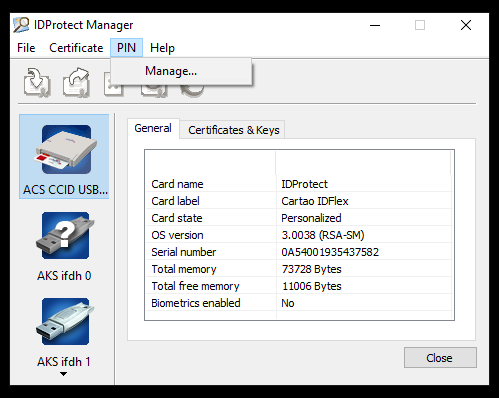This screenshot has height=398, width=499.
Task: Close the open PIN menu
Action: click(x=126, y=48)
